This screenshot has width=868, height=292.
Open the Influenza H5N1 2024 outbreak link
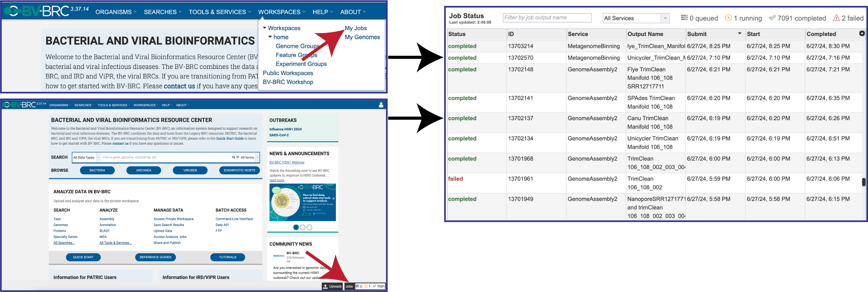tap(286, 129)
